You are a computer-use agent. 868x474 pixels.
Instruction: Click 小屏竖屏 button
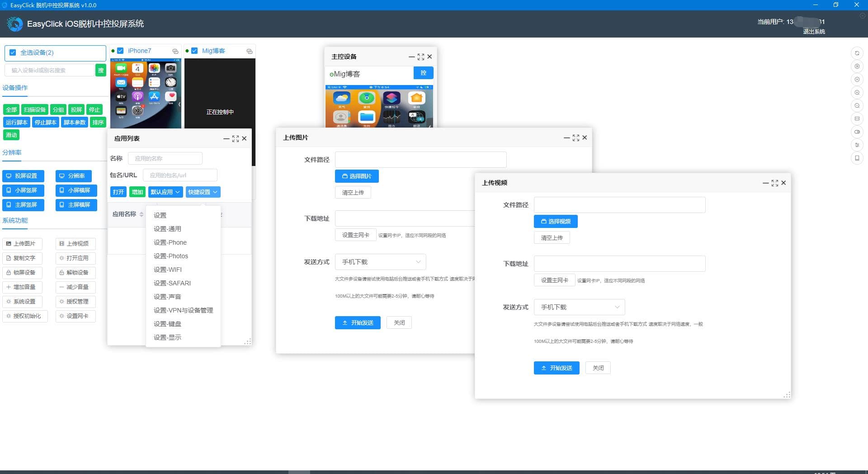(x=23, y=190)
